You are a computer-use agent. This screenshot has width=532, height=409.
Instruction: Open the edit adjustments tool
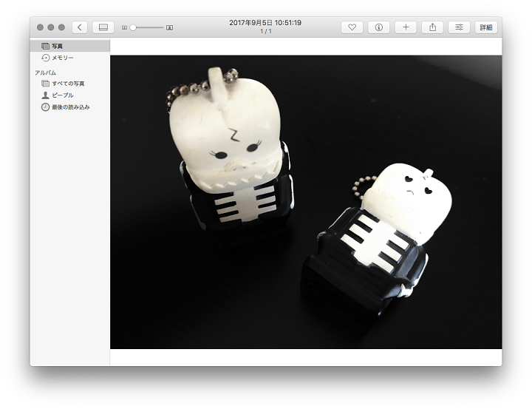coord(459,27)
